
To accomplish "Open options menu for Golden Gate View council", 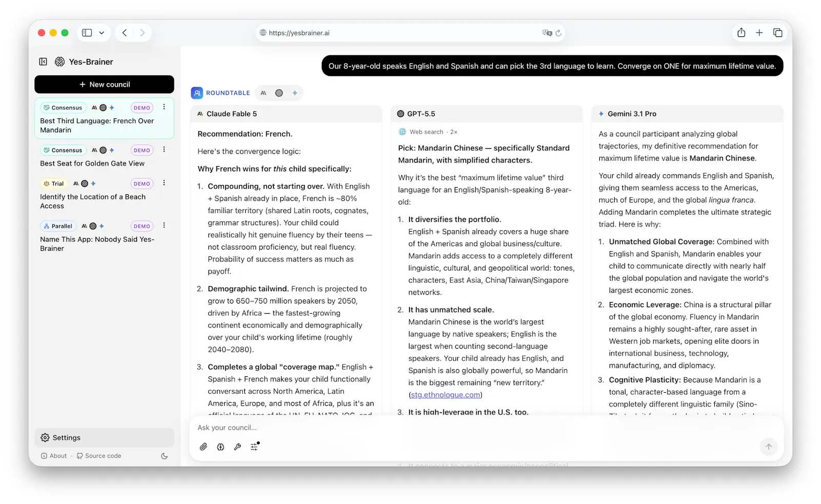I will coord(164,150).
